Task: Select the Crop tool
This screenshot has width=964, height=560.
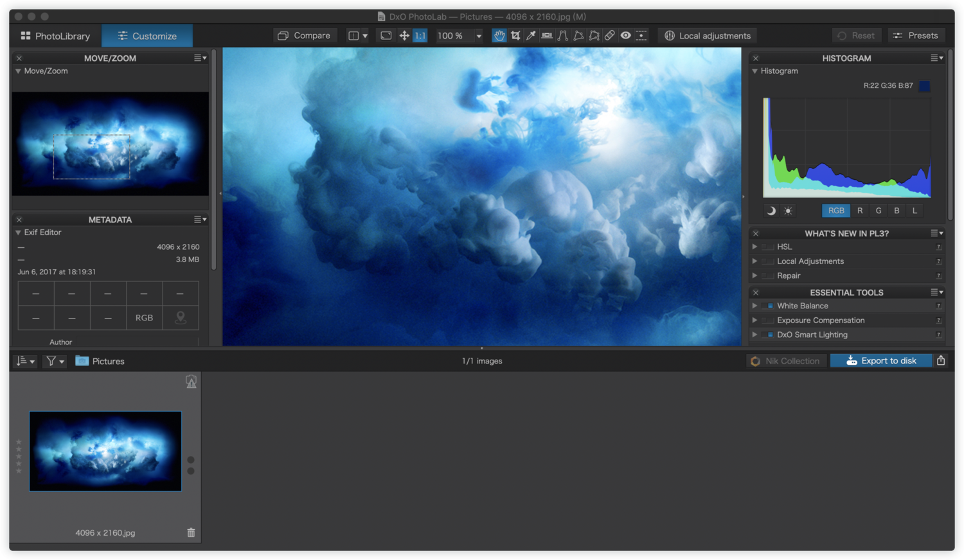Action: 515,36
